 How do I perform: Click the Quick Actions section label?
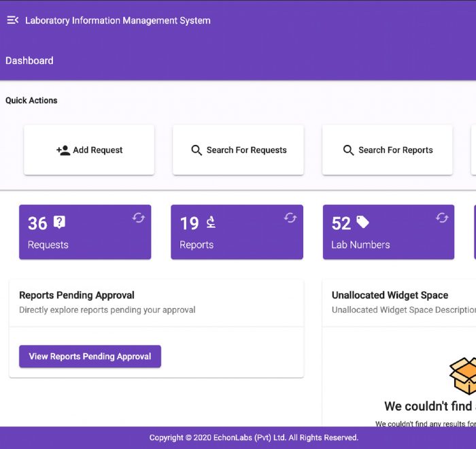(31, 101)
